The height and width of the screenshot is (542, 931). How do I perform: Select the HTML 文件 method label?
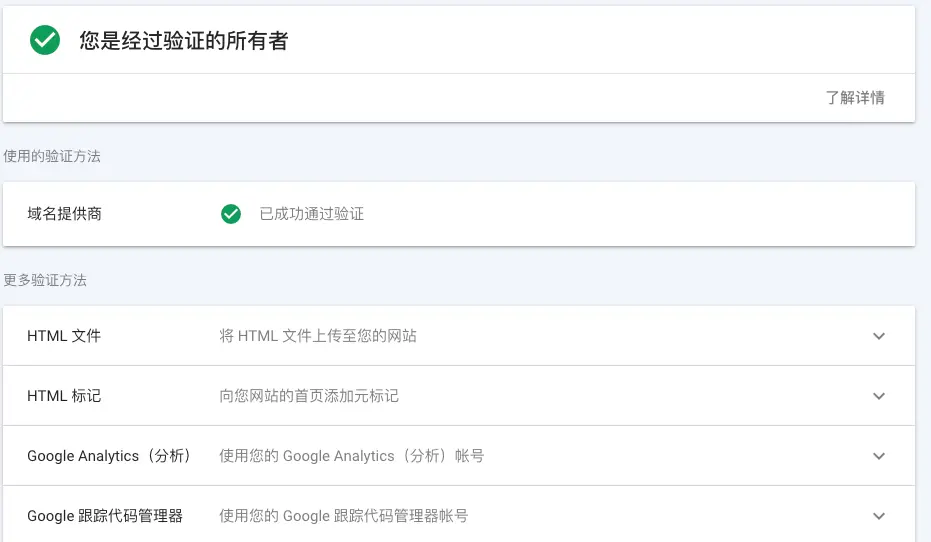[x=64, y=336]
